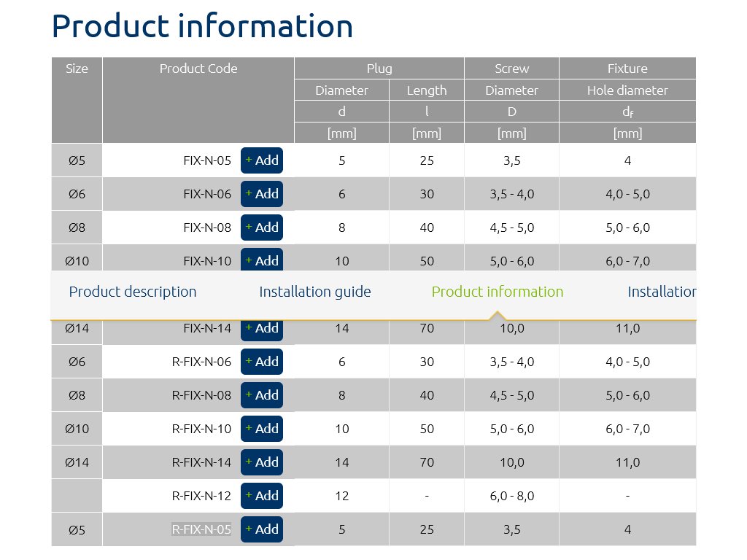Click the Size column header

[77, 69]
